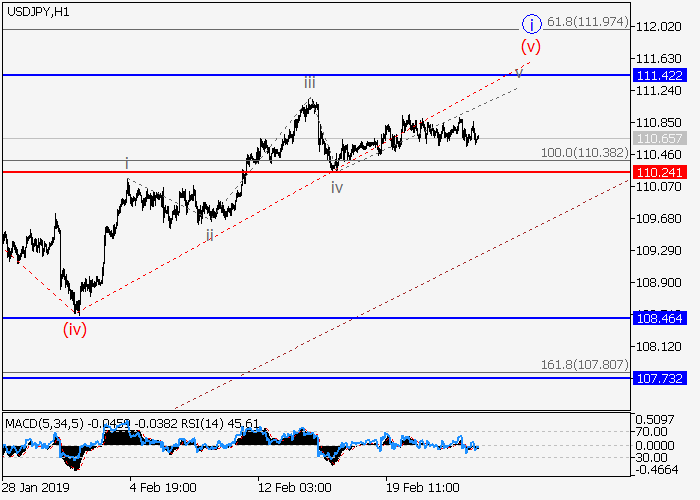Viewport: 700px width, 500px height.
Task: Click the 110.241 red price tag
Action: point(659,172)
